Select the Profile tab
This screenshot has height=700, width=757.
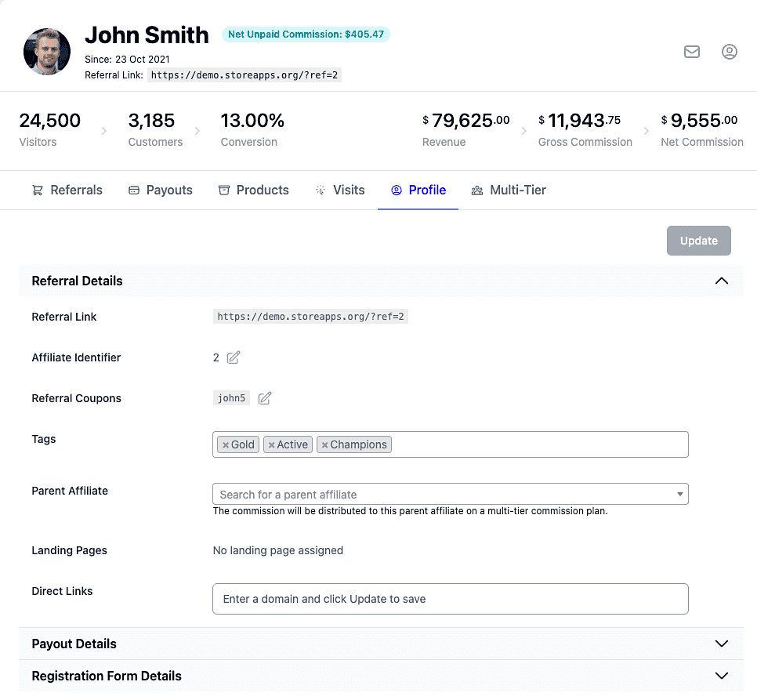point(418,190)
